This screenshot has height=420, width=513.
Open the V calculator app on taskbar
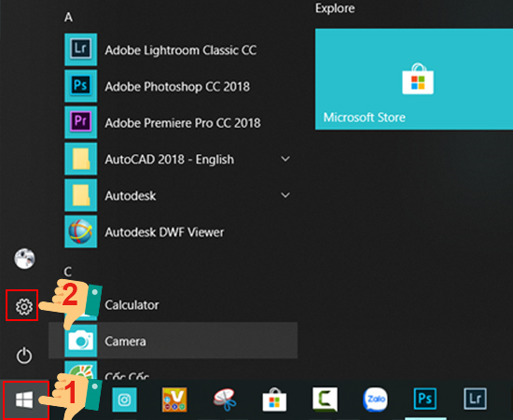[x=174, y=399]
